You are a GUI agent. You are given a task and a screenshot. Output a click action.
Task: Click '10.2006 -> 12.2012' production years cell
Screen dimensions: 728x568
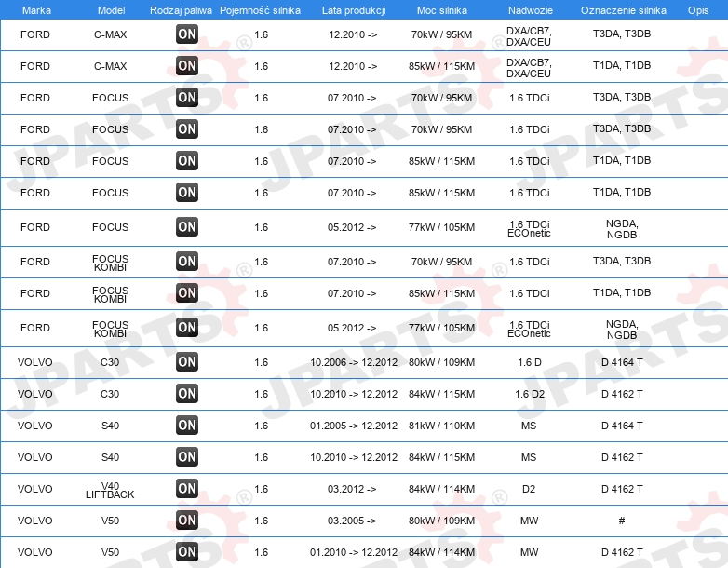(354, 362)
